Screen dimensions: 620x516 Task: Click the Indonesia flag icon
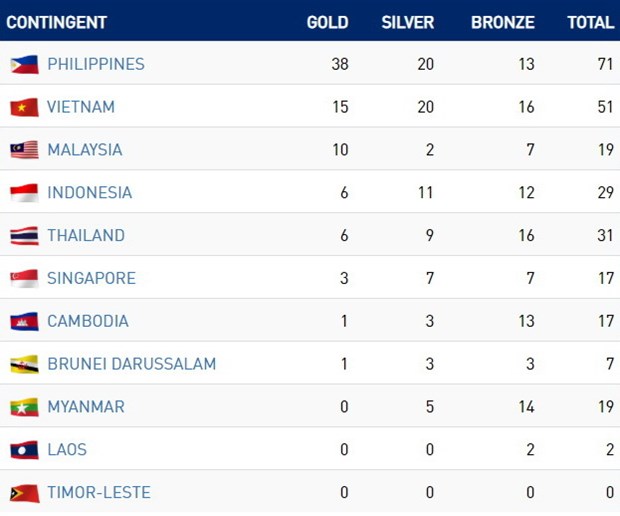24,193
